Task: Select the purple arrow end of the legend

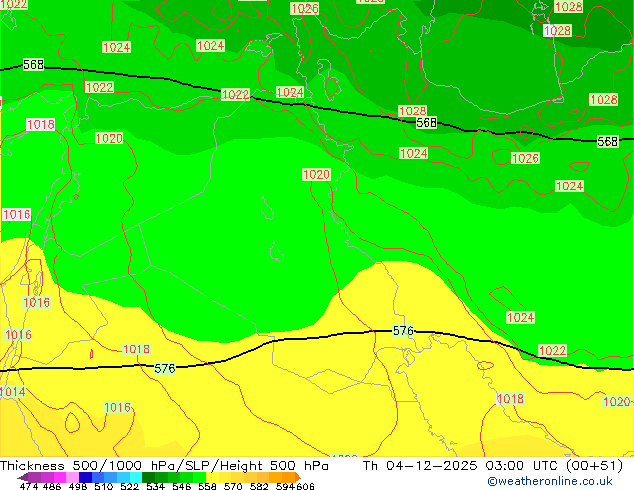Action: tap(23, 477)
